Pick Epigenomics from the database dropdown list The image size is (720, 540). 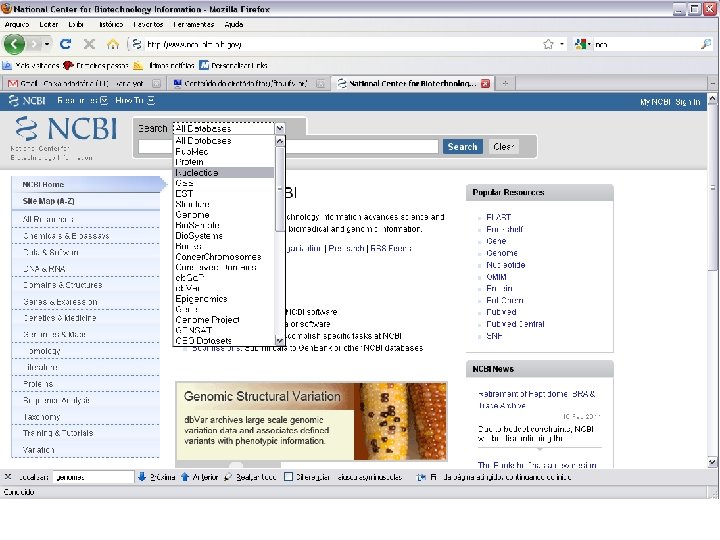click(x=201, y=299)
